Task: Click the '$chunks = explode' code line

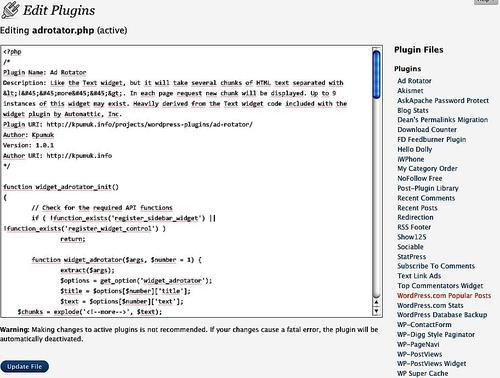Action: [x=90, y=312]
